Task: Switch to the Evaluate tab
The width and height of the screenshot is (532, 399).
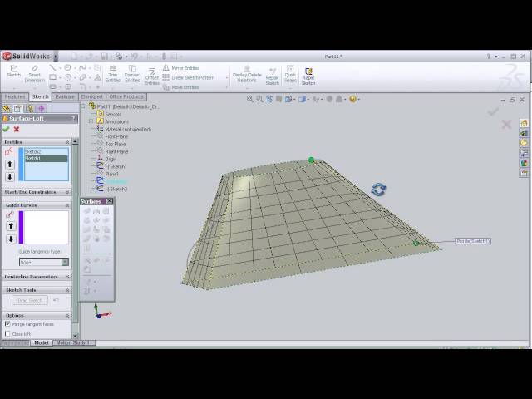Action: click(x=65, y=96)
